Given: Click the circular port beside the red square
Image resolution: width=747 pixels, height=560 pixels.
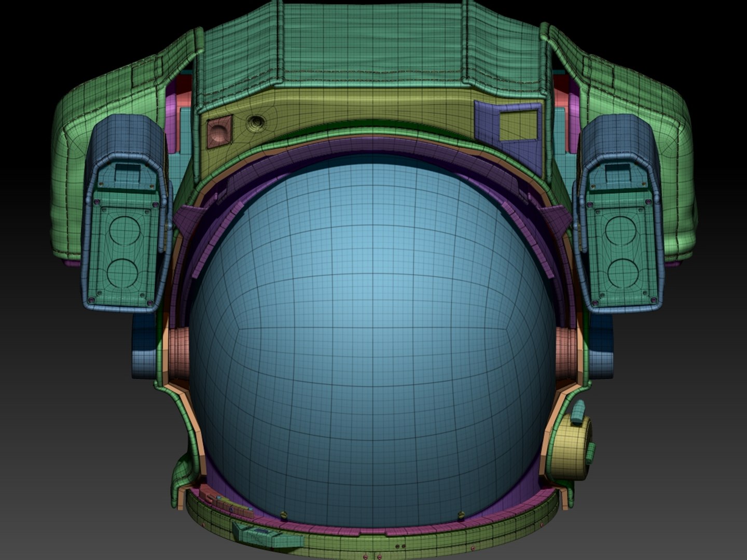Looking at the screenshot, I should point(256,123).
